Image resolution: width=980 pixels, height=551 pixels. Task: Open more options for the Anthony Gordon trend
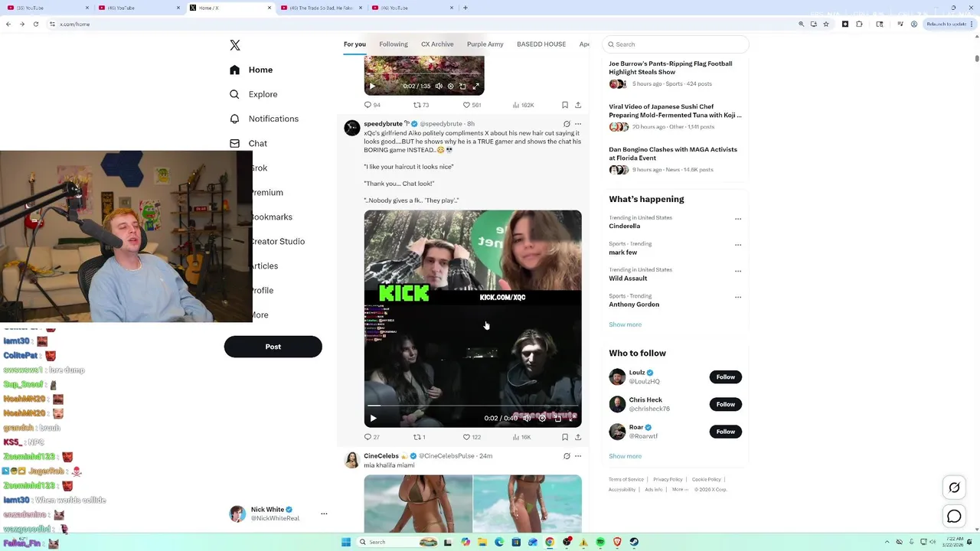pyautogui.click(x=738, y=297)
